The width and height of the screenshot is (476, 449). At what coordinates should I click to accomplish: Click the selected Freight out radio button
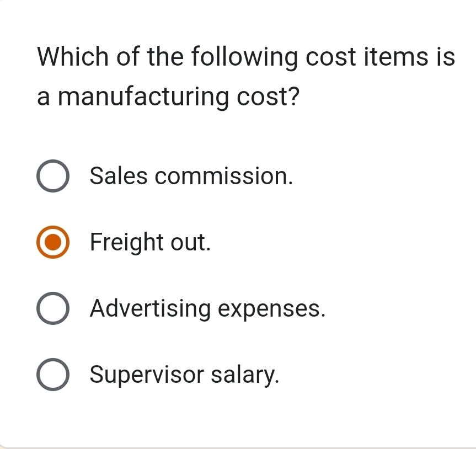[53, 242]
